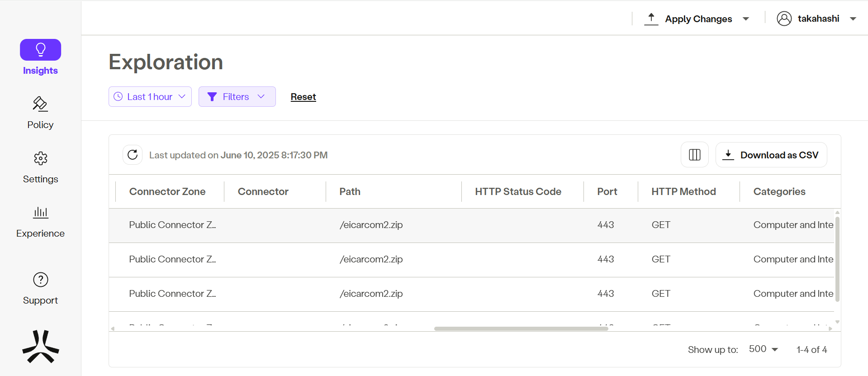
Task: Click the refresh table icon
Action: pos(133,155)
